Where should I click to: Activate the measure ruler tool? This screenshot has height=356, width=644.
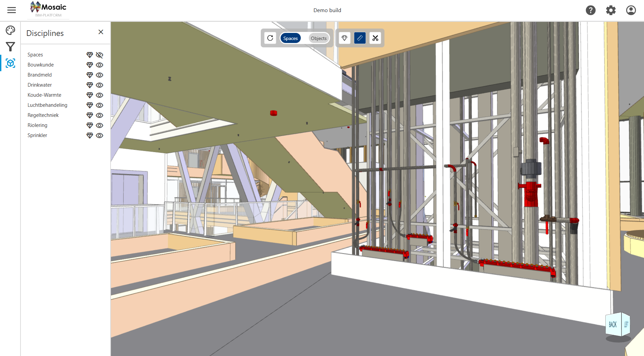coord(360,38)
